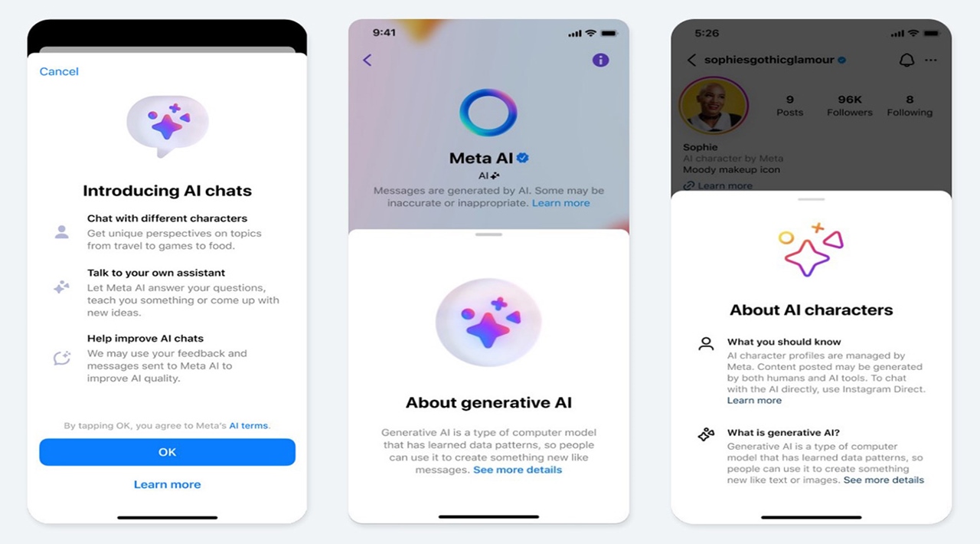
Task: Open See more details in About generative AI
Action: point(518,470)
